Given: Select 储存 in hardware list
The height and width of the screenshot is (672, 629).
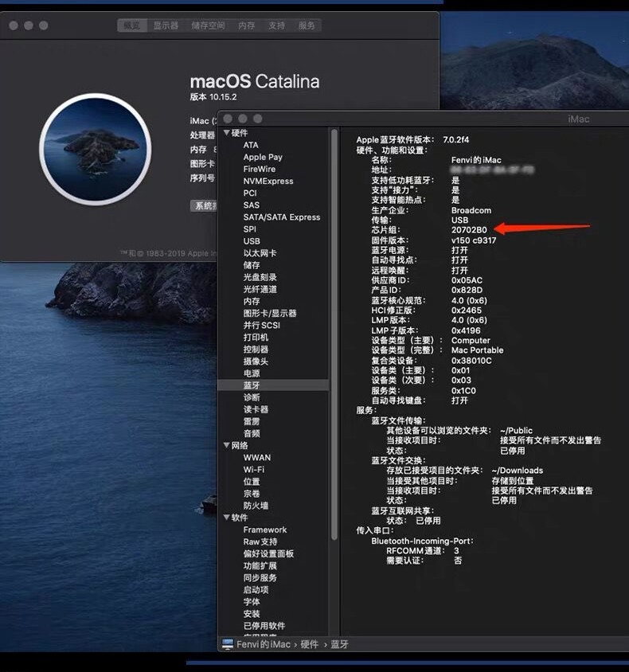Looking at the screenshot, I should point(252,265).
